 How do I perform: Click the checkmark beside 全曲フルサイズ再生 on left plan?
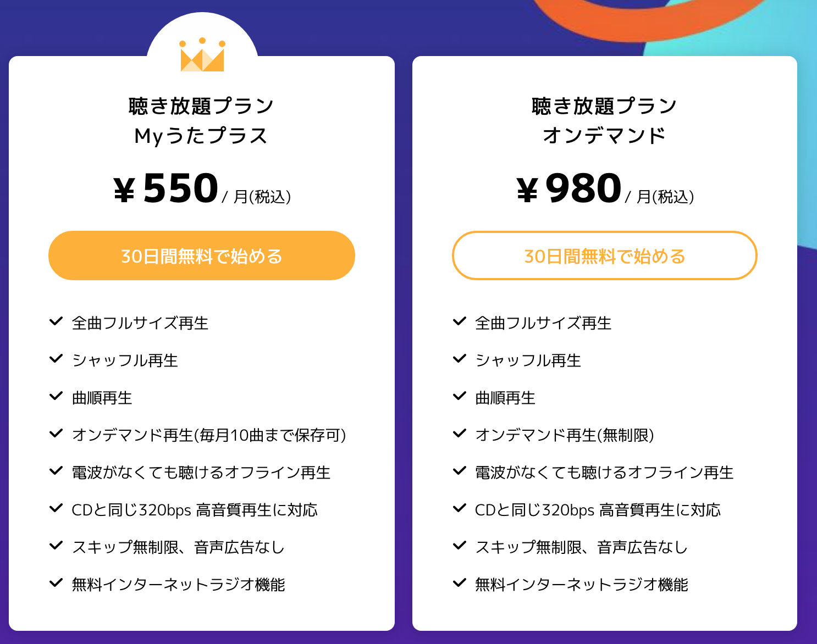coord(56,322)
